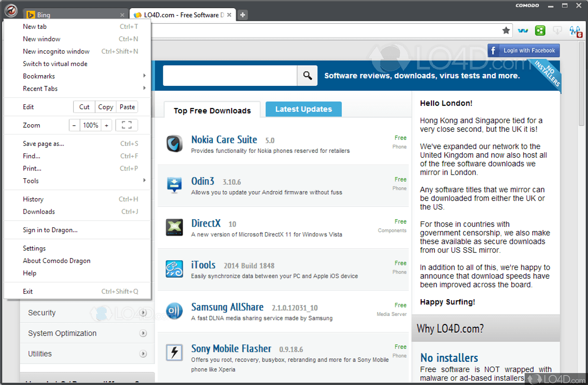Toggle fullscreen from the Zoom row
This screenshot has width=588, height=385.
point(126,125)
